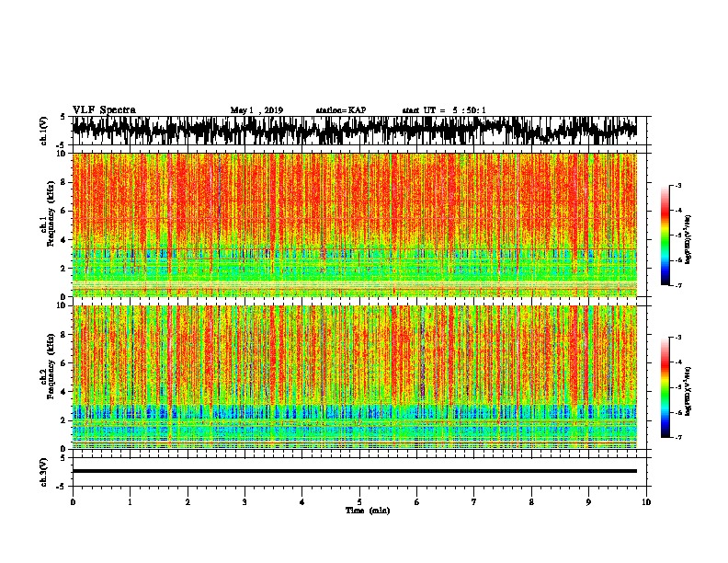Click the "ch.1(V)" waveform axis label
The height and width of the screenshot is (563, 728).
click(x=44, y=131)
